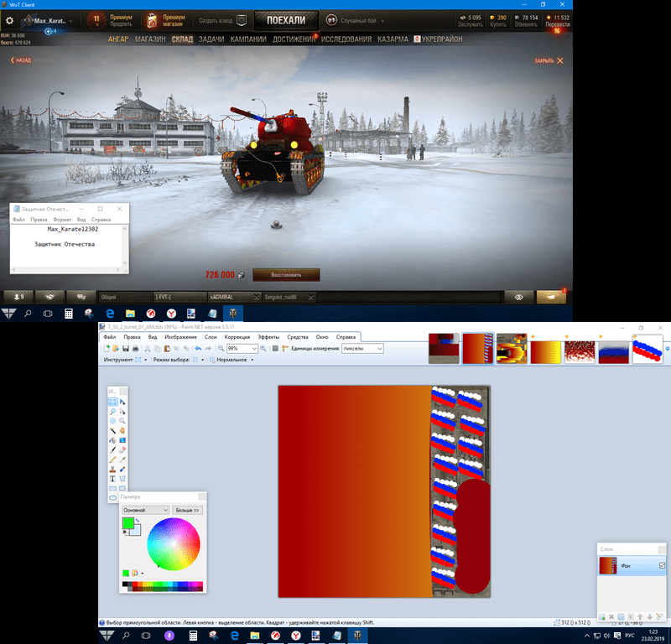Image resolution: width=671 pixels, height=644 pixels.
Task: Click the НАЗАД back link in WoT
Action: coord(21,60)
